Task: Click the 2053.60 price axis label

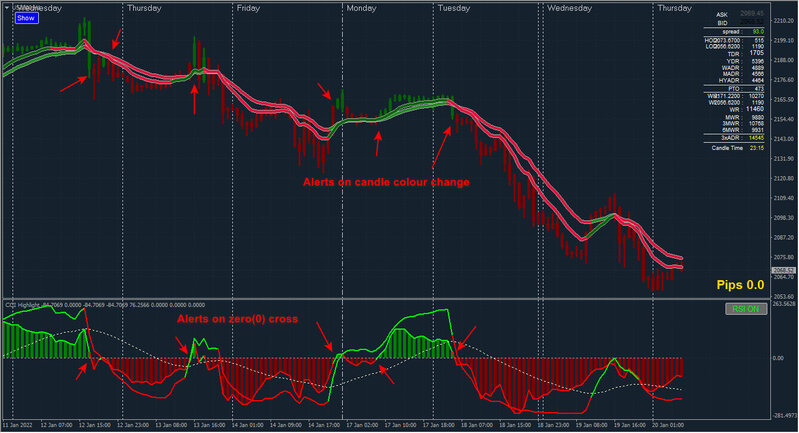Action: point(784,296)
